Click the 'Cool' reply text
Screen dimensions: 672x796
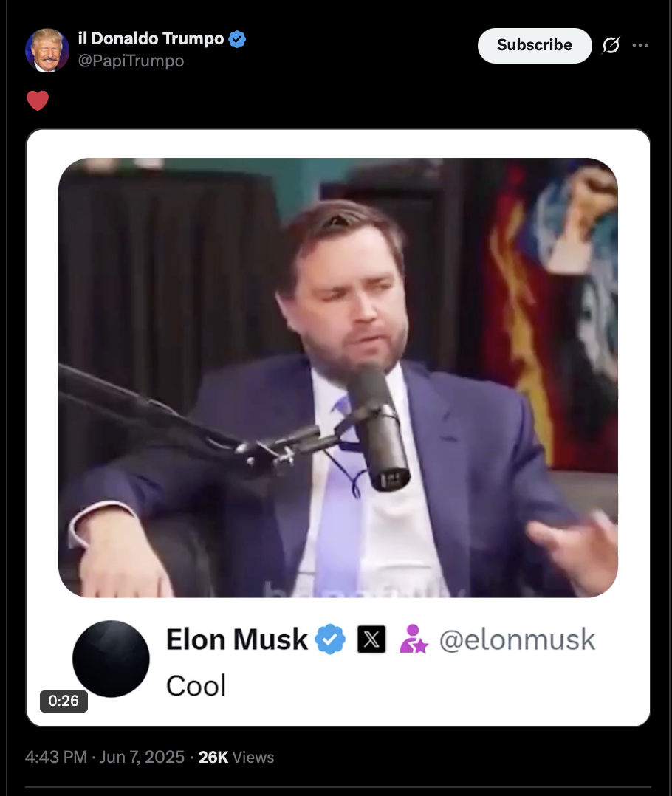point(196,686)
